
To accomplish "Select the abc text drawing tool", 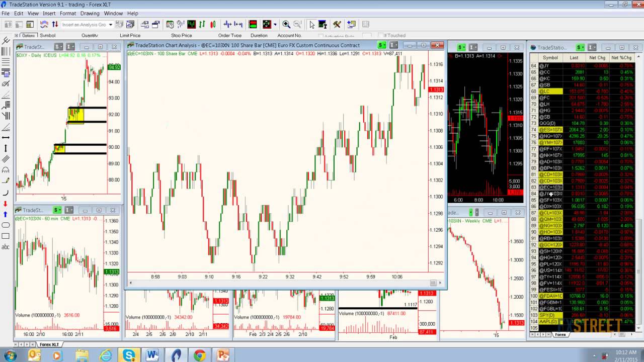I will click(x=6, y=247).
